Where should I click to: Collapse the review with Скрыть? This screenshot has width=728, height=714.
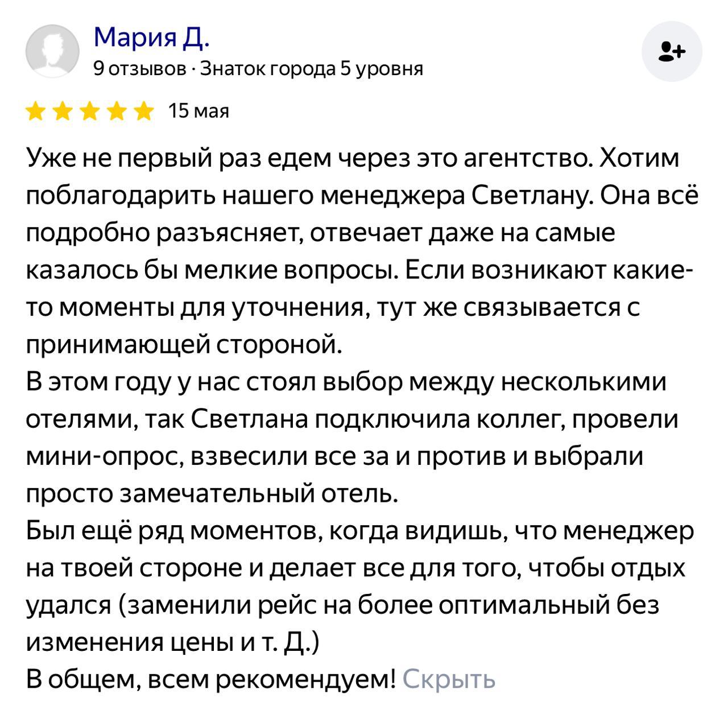tap(449, 679)
